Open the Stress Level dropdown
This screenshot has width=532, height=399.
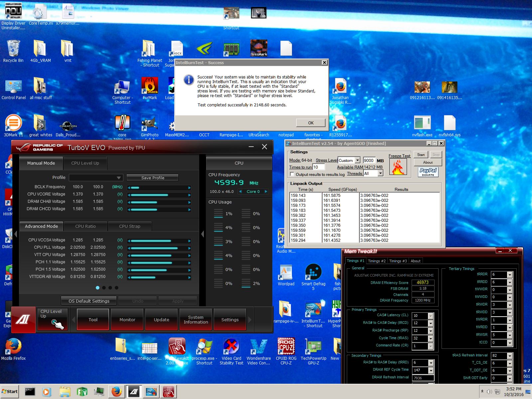pyautogui.click(x=357, y=160)
